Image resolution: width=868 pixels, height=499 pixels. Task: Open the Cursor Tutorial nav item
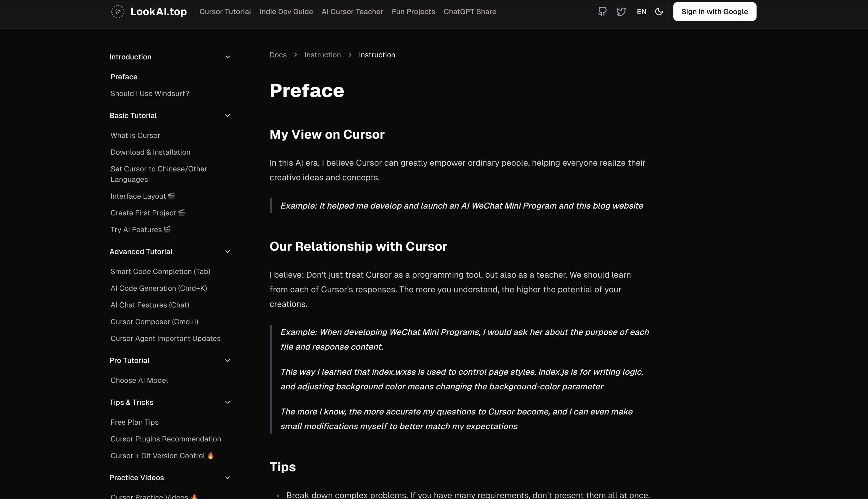tap(225, 12)
